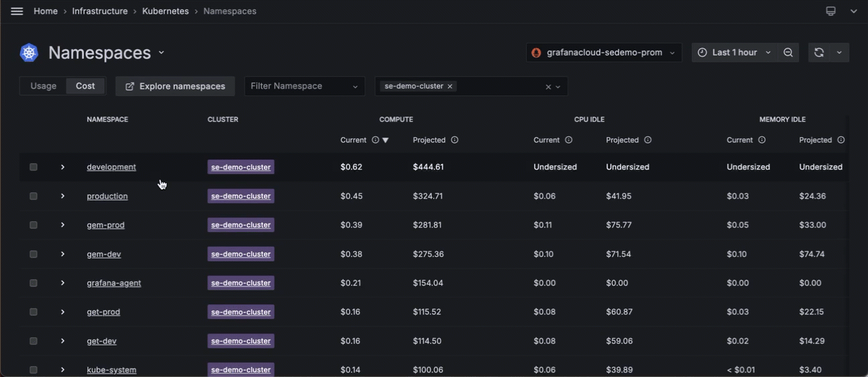Go to Kubernetes in the breadcrumb
This screenshot has width=868, height=377.
165,11
